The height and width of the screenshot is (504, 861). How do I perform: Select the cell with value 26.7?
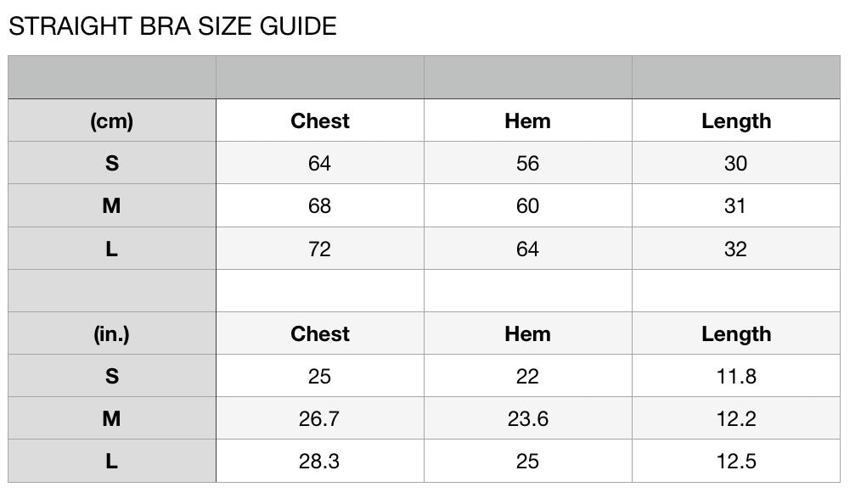[x=319, y=418]
